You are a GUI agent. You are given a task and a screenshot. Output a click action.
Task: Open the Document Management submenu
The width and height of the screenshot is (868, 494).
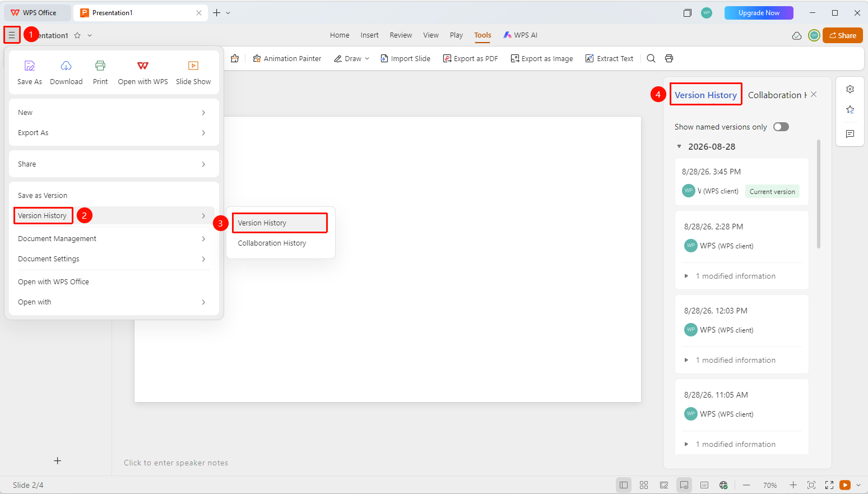(114, 239)
